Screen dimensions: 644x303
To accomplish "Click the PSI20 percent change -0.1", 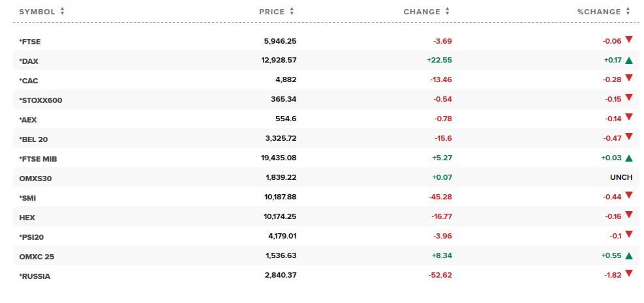I will coord(616,236).
